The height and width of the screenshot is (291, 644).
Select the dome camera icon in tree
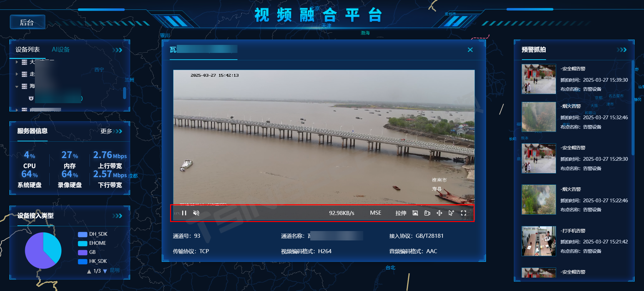(x=31, y=98)
